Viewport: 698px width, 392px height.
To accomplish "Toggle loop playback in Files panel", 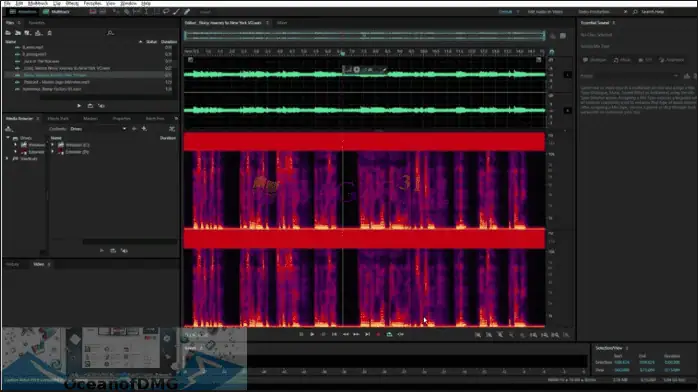I will (x=90, y=106).
